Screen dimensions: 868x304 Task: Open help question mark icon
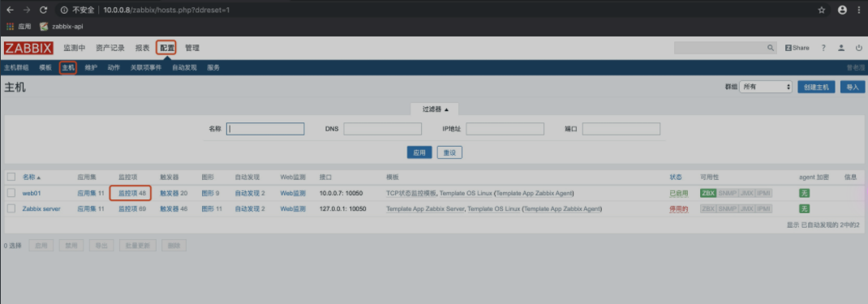coord(823,48)
